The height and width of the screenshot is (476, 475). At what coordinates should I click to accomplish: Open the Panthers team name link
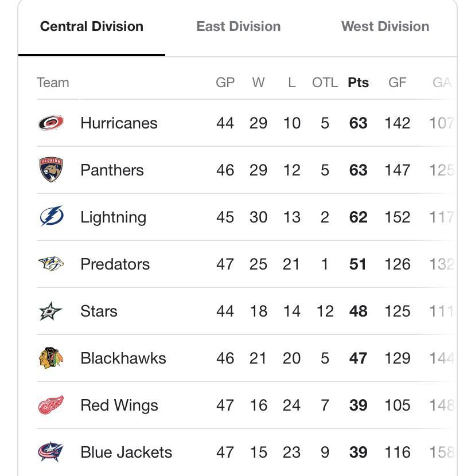[112, 170]
